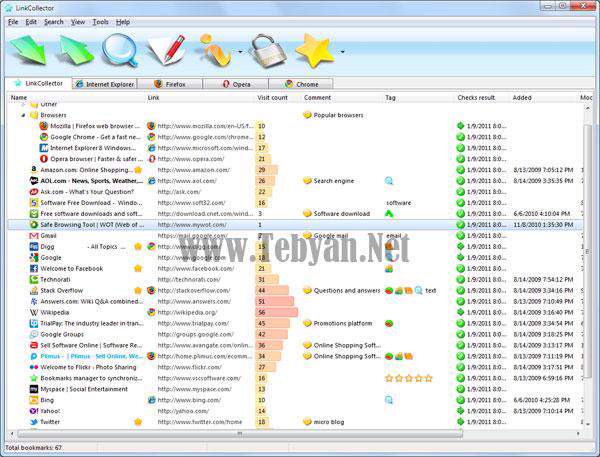Sort by the Checks result column header
The image size is (600, 457).
click(476, 98)
